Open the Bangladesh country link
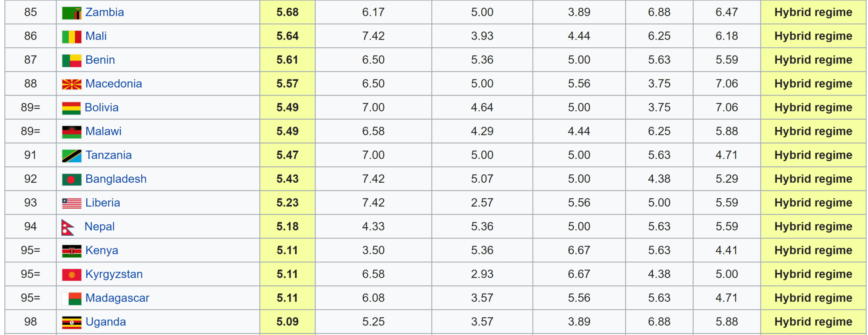The image size is (868, 335). 116,179
